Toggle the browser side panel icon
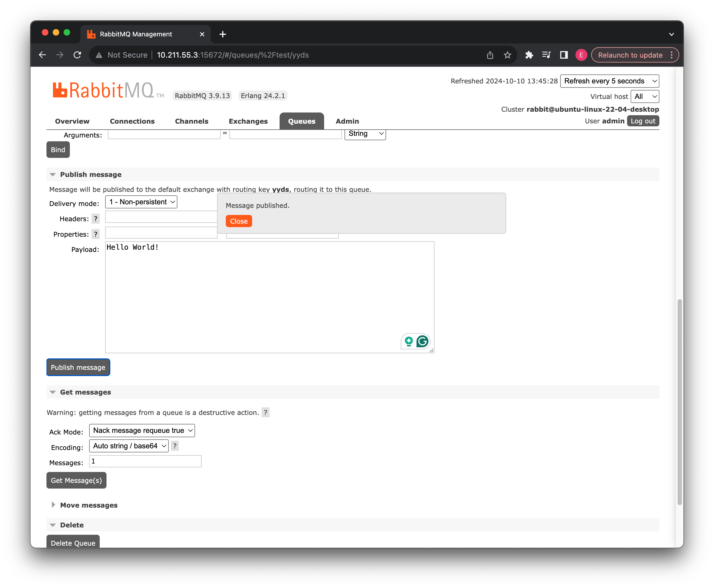 (563, 55)
